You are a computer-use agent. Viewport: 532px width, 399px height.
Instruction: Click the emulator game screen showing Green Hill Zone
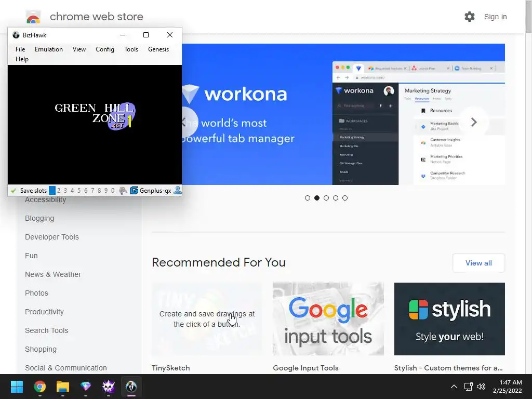click(95, 125)
